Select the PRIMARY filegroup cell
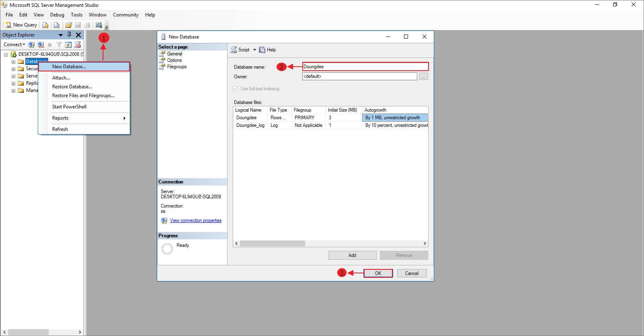This screenshot has width=644, height=336. [x=309, y=118]
